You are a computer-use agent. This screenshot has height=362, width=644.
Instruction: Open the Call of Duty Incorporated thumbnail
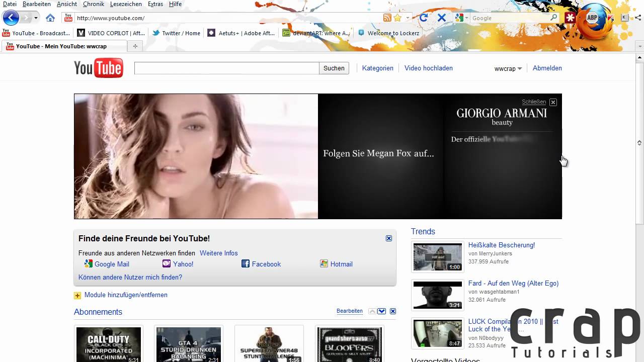pos(109,344)
